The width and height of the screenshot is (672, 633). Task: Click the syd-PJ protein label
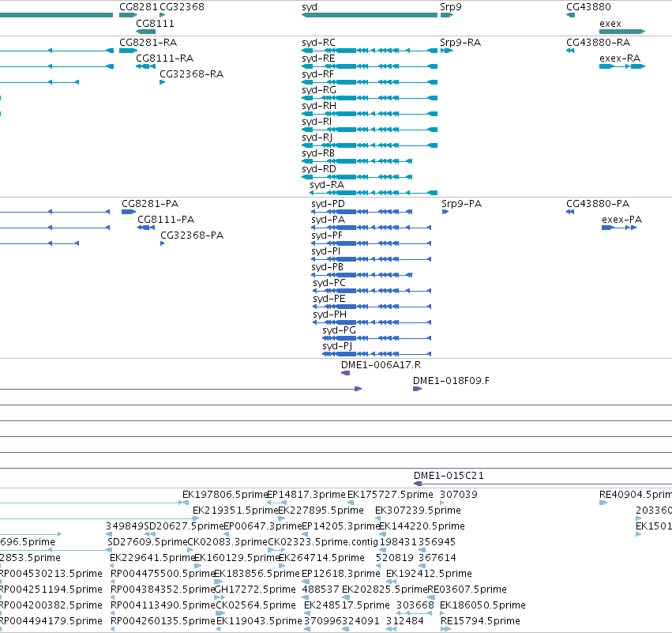pyautogui.click(x=337, y=346)
